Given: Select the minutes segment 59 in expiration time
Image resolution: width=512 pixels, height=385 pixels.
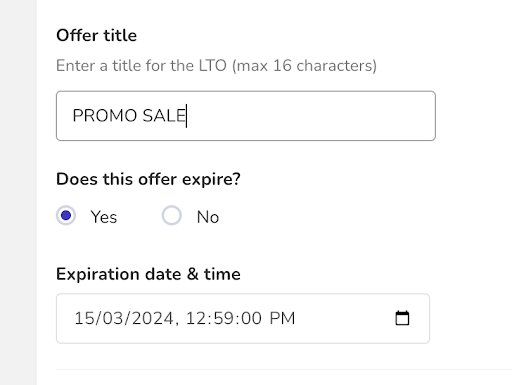Looking at the screenshot, I should (x=223, y=318).
